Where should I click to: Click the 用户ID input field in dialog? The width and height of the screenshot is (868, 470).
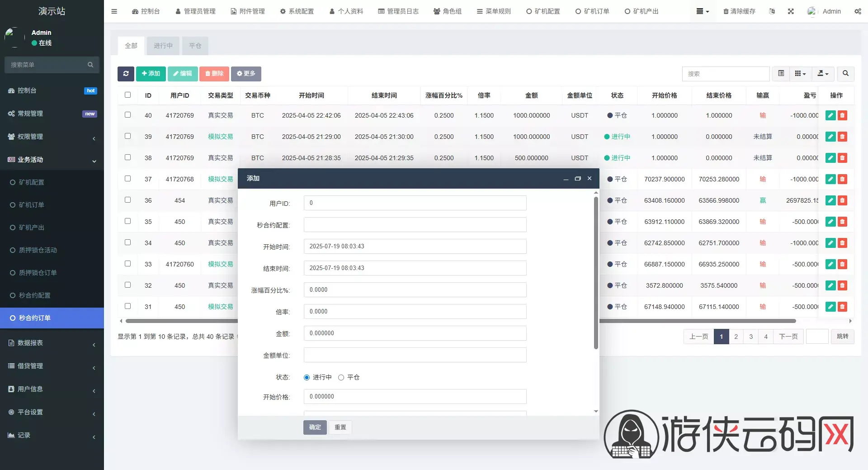coord(415,203)
